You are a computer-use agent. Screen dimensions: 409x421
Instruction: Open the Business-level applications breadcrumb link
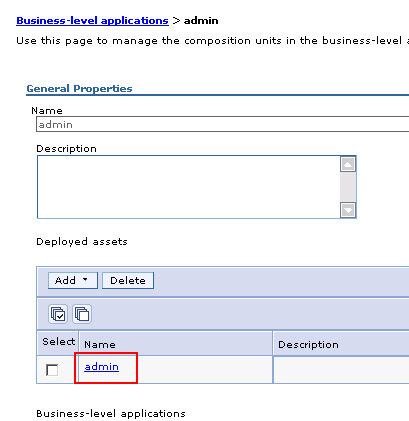(92, 21)
